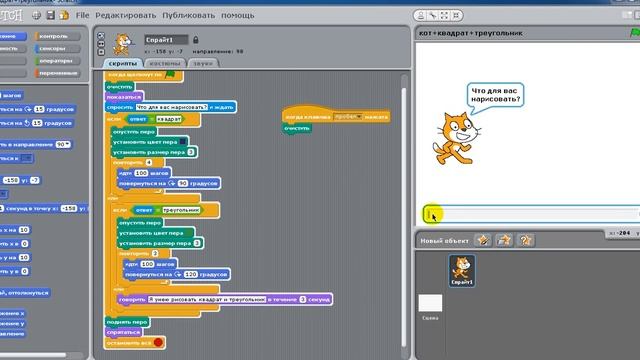640x360 pixels.
Task: Click the share project icon
Action: pyautogui.click(x=64, y=16)
